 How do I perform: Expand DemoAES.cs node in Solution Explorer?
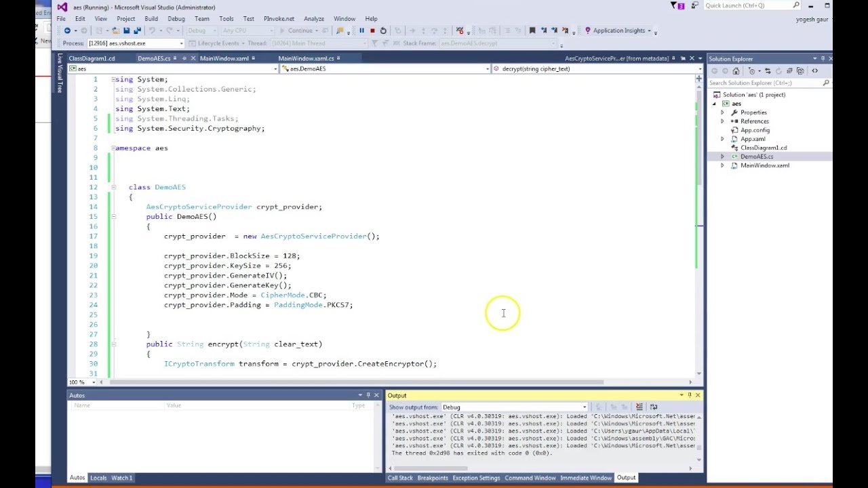(x=722, y=157)
